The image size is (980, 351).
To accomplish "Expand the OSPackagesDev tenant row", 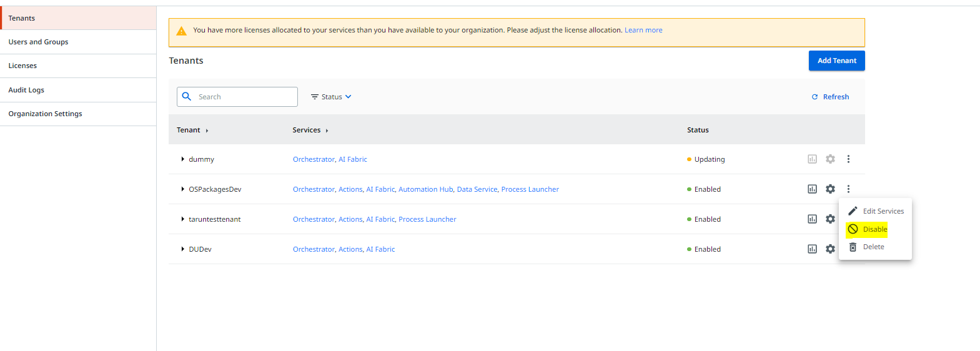I will click(x=182, y=189).
